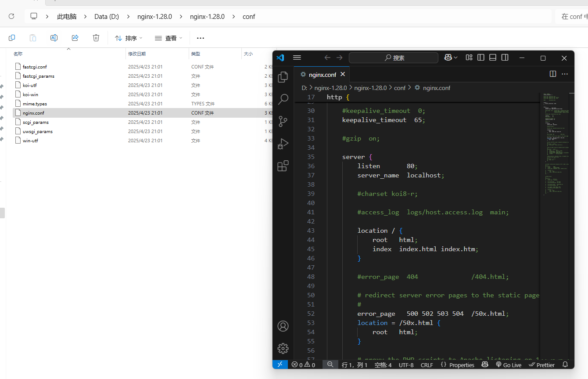Select the koi-win file

(x=30, y=94)
